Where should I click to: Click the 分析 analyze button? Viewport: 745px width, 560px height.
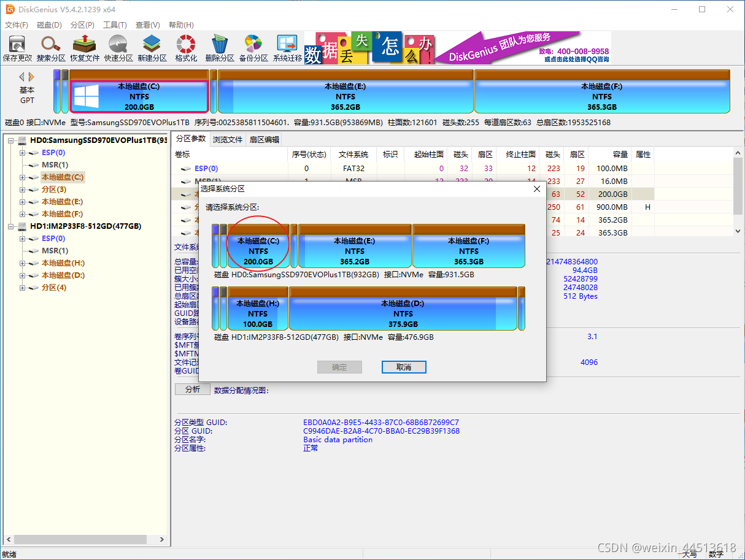(192, 389)
